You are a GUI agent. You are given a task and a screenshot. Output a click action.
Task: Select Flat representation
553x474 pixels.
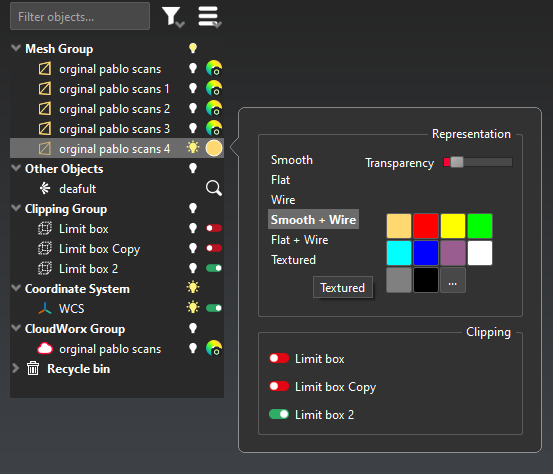point(280,180)
